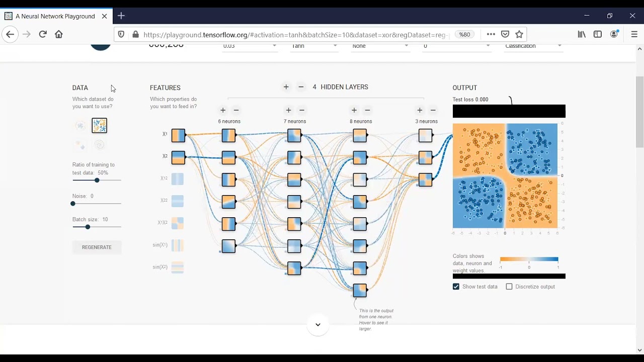Viewport: 644px width, 362px height.
Task: Open the Firefox hamburger menu
Action: tap(634, 34)
